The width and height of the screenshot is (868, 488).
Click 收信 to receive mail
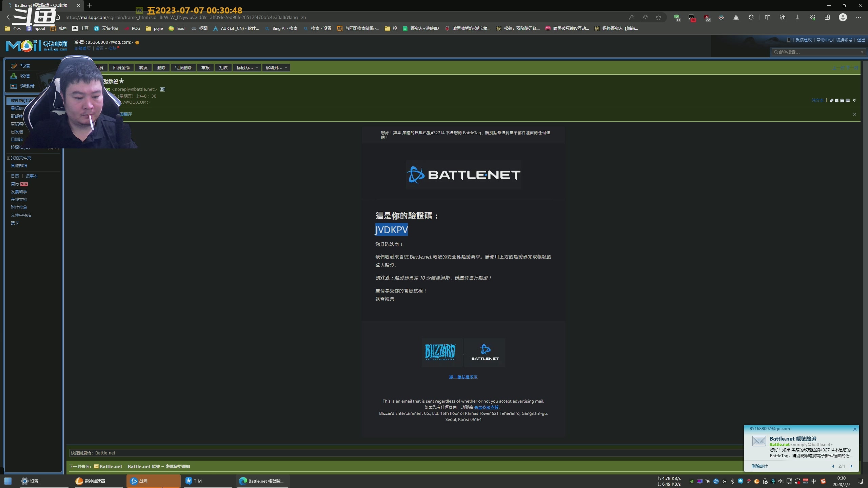(x=20, y=76)
